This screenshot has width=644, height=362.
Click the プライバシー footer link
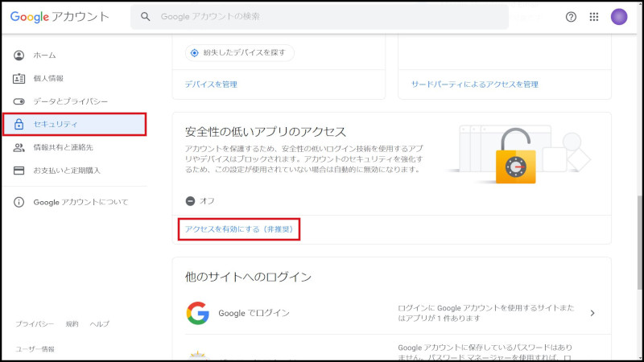point(35,323)
